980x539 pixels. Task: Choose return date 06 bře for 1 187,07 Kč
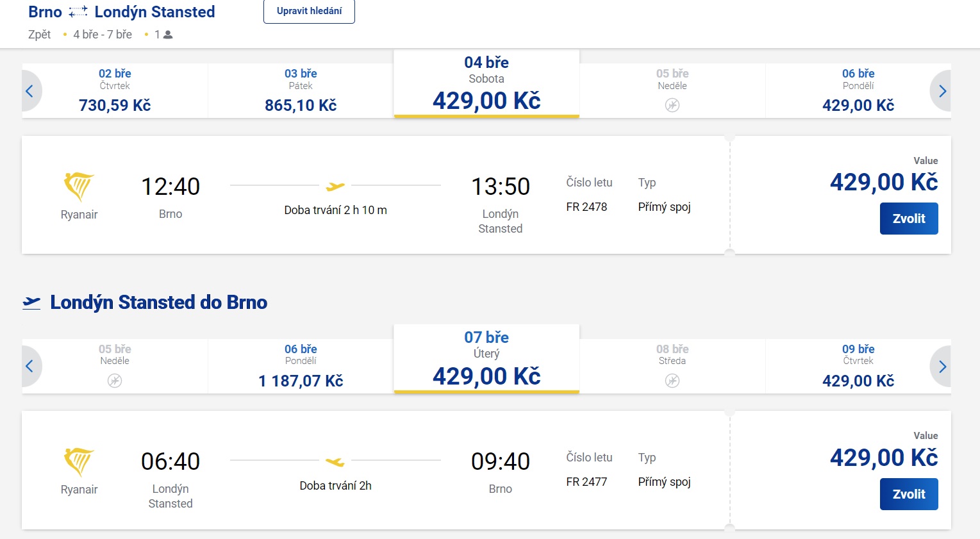pos(301,366)
